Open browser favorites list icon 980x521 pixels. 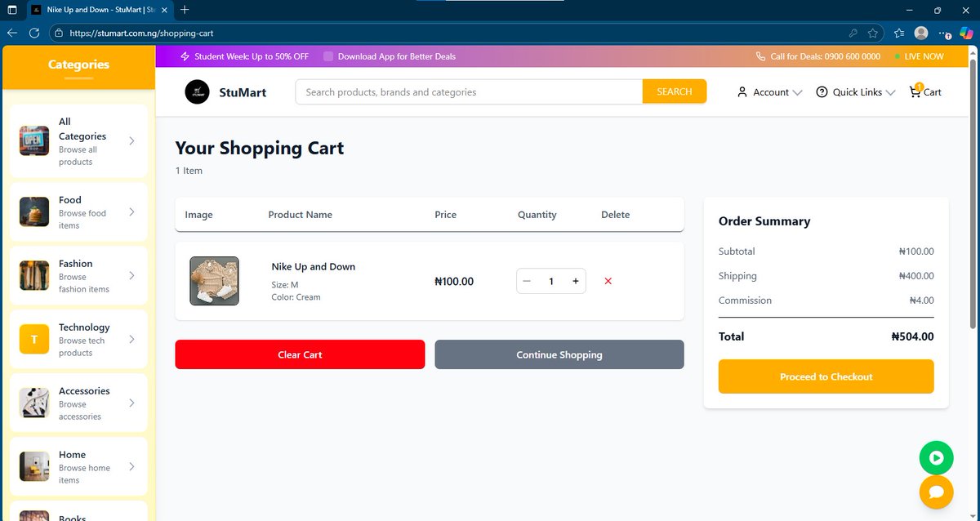click(899, 33)
